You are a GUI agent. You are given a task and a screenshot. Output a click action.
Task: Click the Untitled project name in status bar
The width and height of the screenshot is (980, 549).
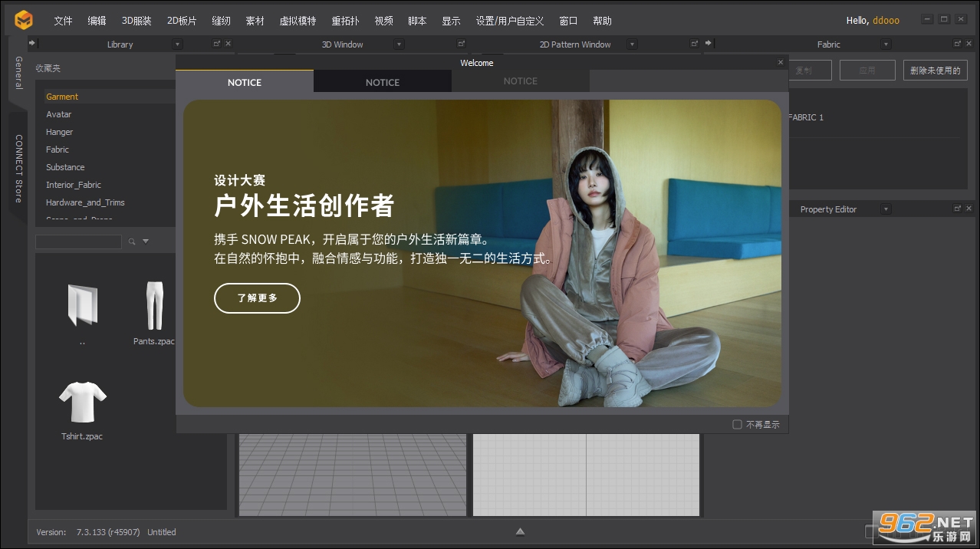162,532
